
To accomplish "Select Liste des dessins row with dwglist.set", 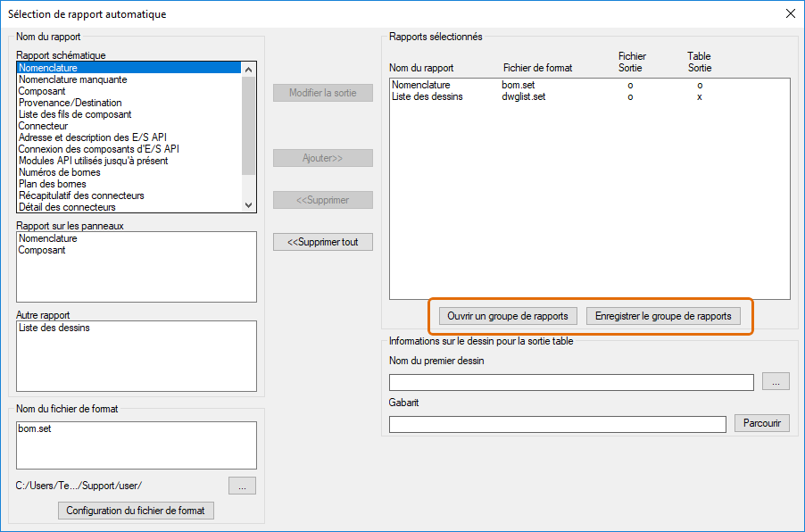I will click(x=427, y=96).
